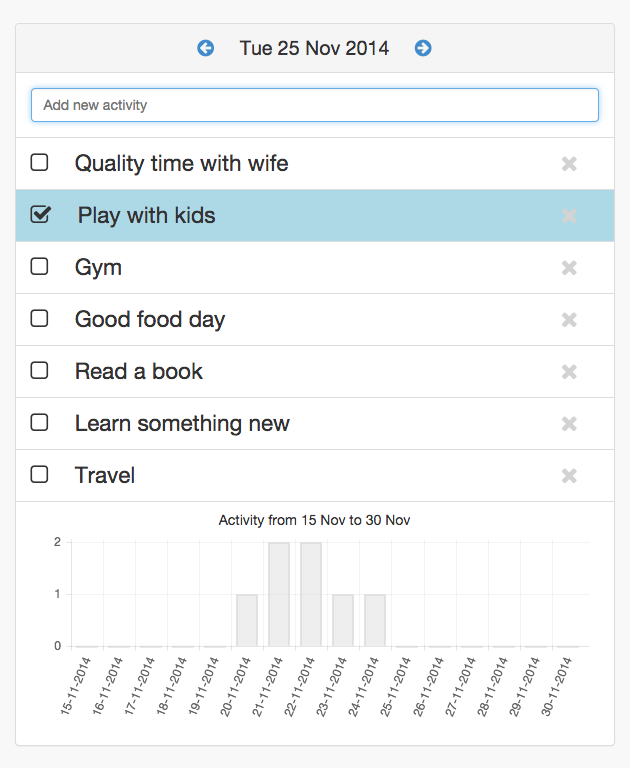Uncheck the Play with kids checkbox
This screenshot has width=630, height=768.
[40, 215]
